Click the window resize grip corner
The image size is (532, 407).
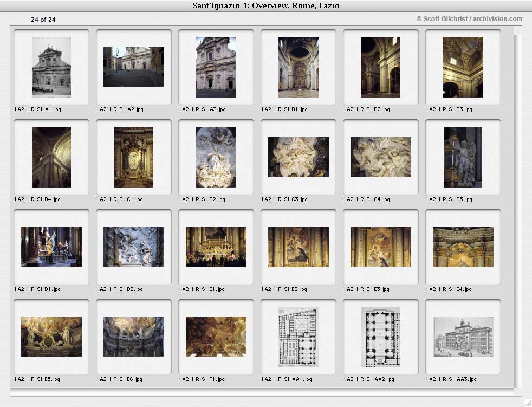(x=527, y=402)
